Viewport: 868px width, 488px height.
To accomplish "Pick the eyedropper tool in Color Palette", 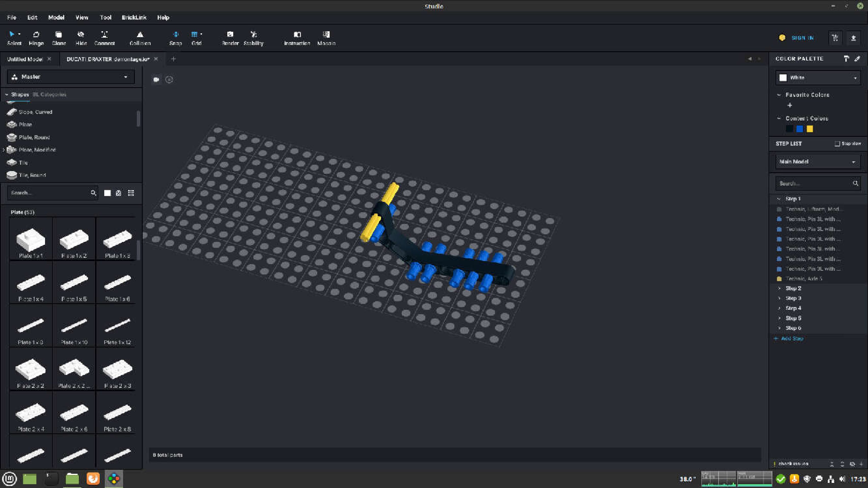I will [857, 59].
